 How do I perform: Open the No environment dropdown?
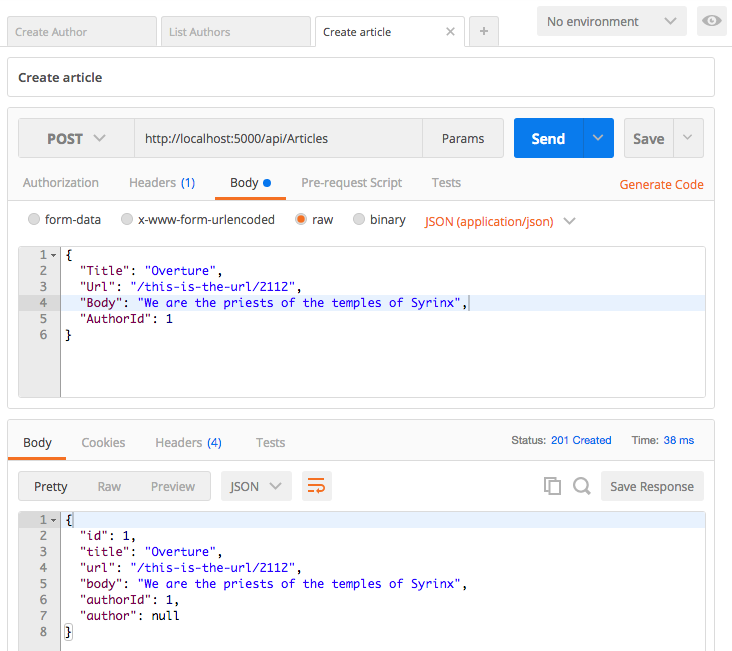point(612,21)
